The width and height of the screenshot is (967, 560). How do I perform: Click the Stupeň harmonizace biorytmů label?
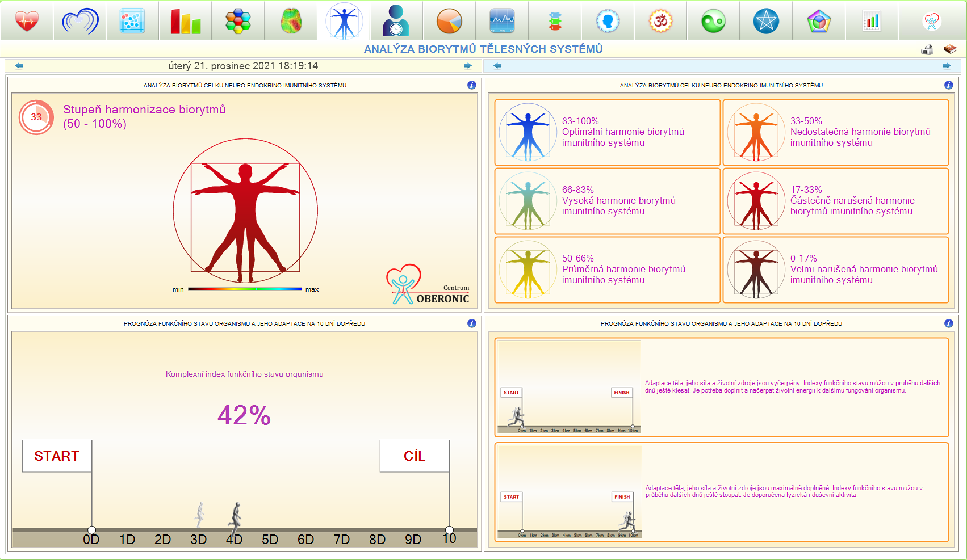point(144,117)
